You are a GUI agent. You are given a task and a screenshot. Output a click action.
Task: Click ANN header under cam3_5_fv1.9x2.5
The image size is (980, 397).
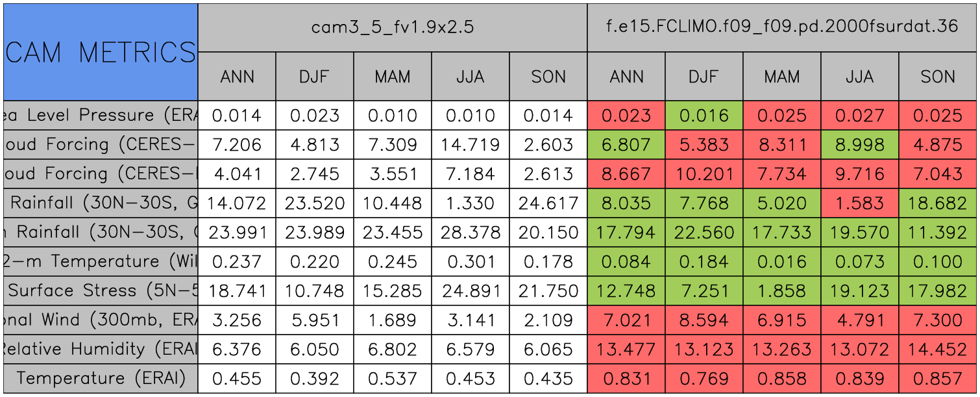(237, 77)
